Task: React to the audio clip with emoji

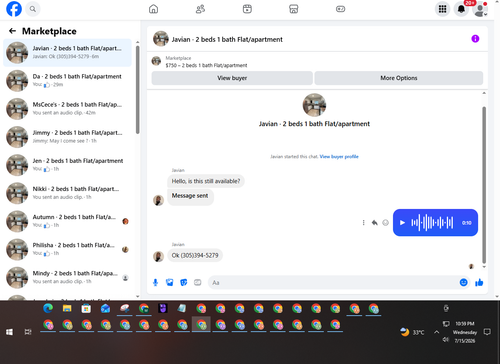Action: point(385,223)
